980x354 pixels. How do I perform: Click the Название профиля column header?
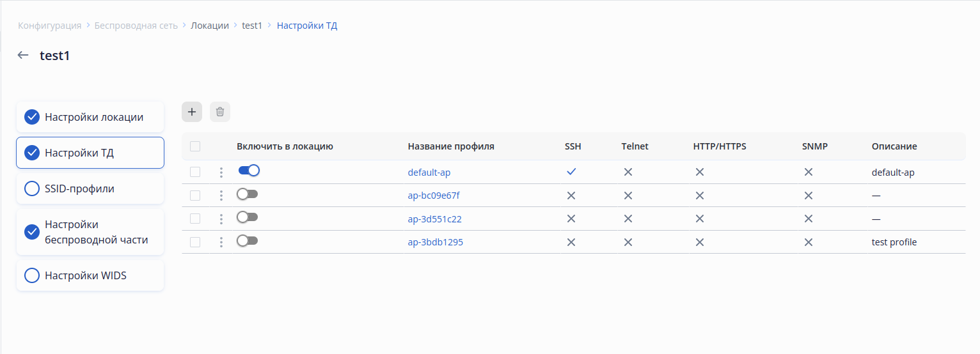[x=451, y=146]
